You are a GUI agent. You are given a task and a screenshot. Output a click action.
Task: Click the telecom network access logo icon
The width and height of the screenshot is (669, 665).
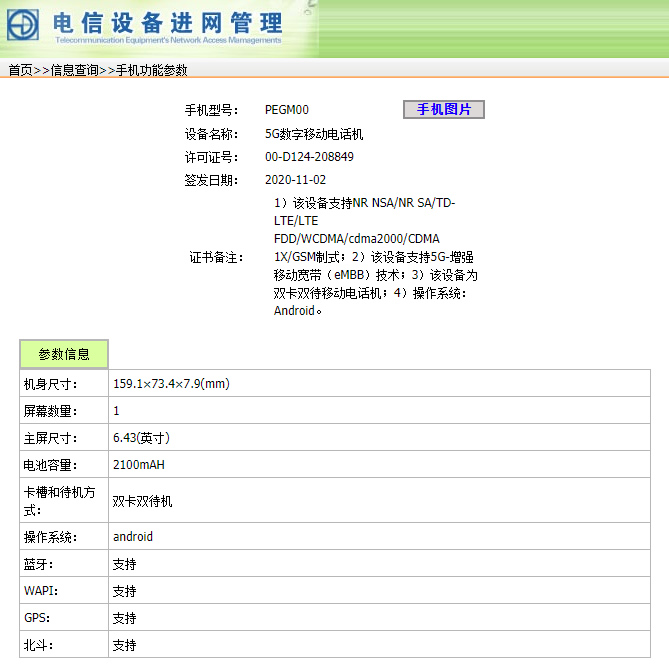tap(23, 25)
